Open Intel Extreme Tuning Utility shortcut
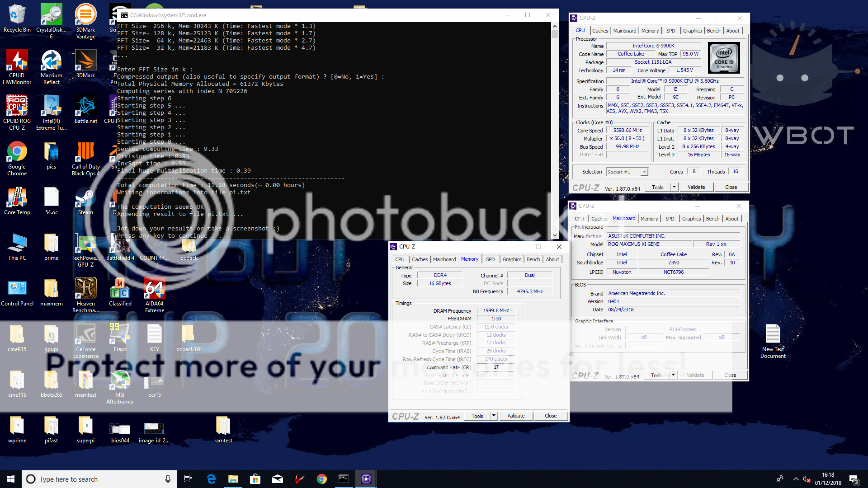This screenshot has height=488, width=868. pyautogui.click(x=51, y=113)
